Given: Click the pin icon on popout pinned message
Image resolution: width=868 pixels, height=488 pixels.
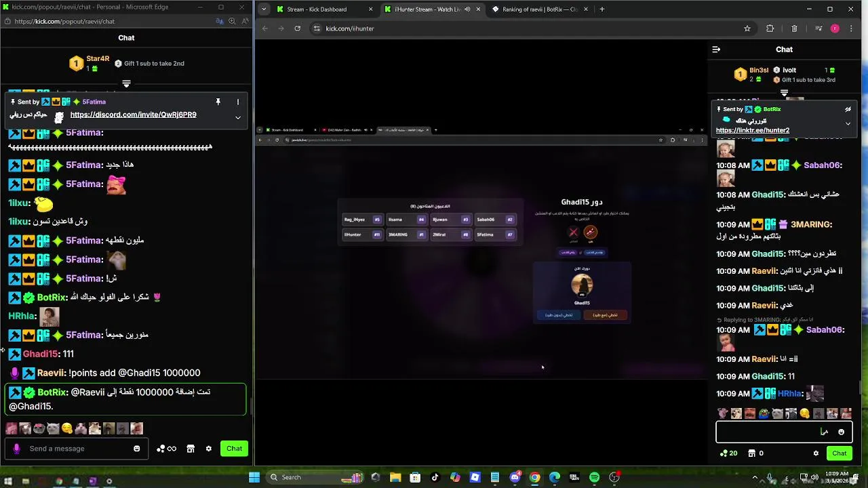Looking at the screenshot, I should (x=218, y=102).
